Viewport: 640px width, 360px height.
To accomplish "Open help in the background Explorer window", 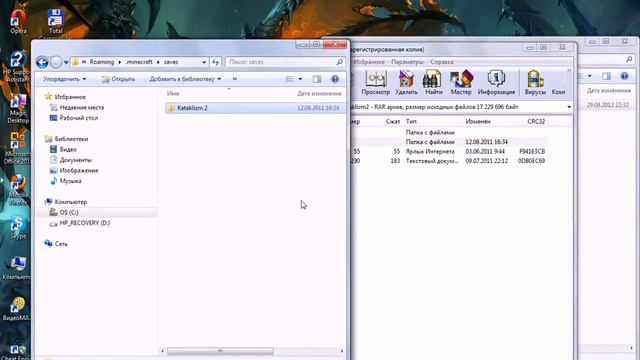I will point(624,76).
